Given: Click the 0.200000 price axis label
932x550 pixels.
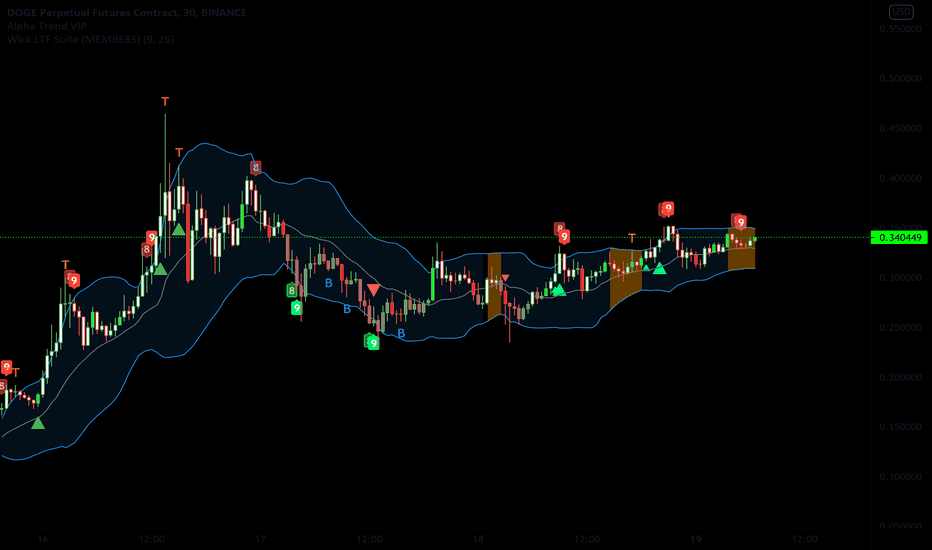Looking at the screenshot, I should [x=900, y=378].
